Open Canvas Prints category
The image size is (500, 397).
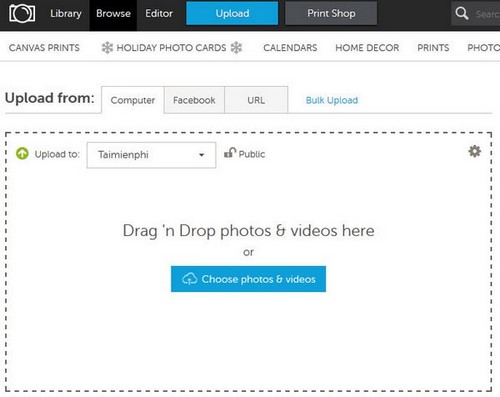(x=44, y=48)
